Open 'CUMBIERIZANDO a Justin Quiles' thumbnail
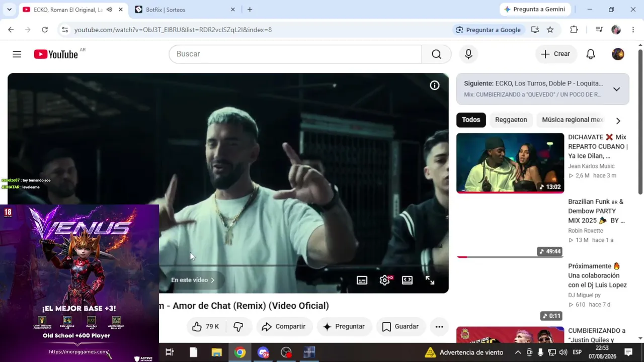The image size is (644, 362). click(x=510, y=335)
